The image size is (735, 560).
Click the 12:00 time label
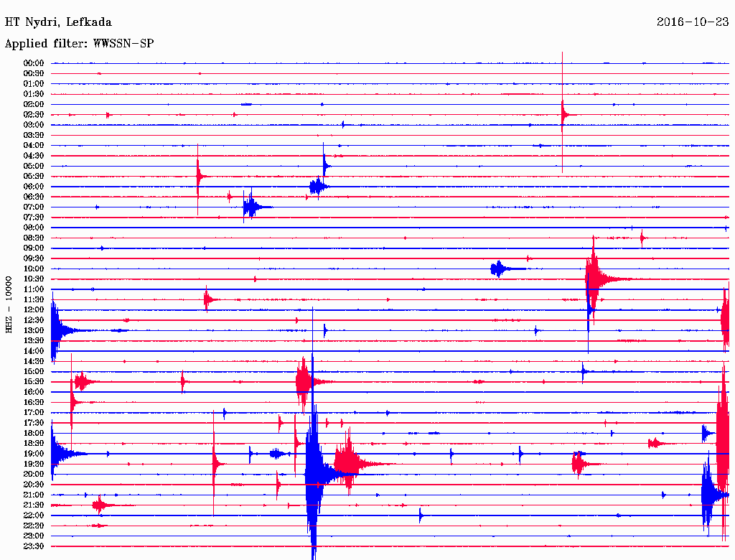[34, 310]
